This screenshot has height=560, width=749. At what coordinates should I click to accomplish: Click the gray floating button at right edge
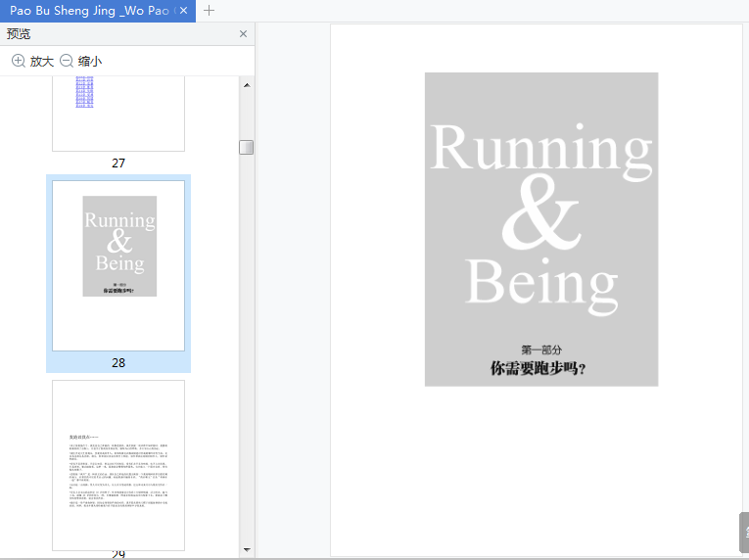coord(743,532)
